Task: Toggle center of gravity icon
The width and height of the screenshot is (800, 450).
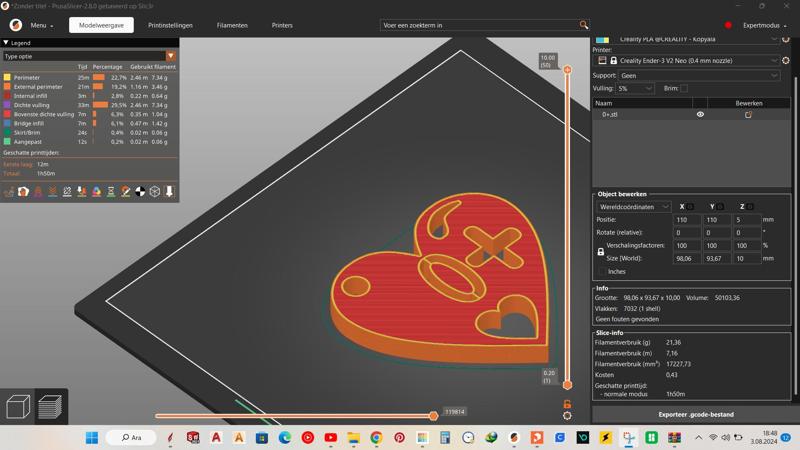Action: [x=140, y=192]
